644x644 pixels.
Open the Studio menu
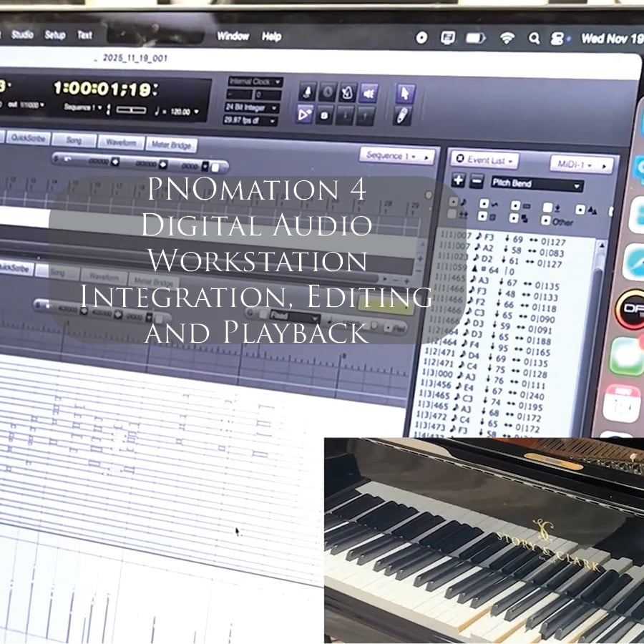(x=23, y=34)
